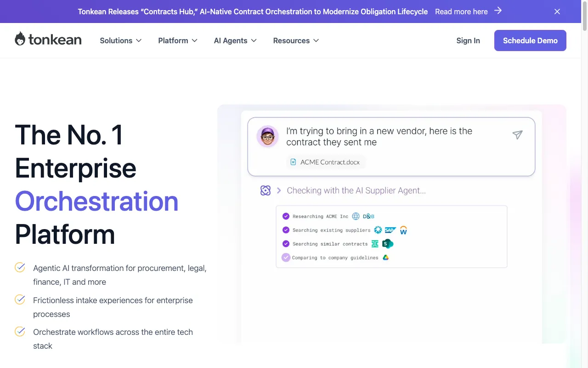This screenshot has width=588, height=368.
Task: Open the Platform dropdown menu
Action: (178, 40)
